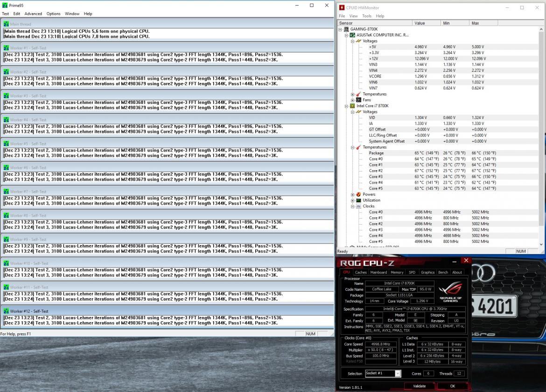
Task: Click the ASUSTeK motherboard icon in HWMonitor
Action: coord(352,35)
